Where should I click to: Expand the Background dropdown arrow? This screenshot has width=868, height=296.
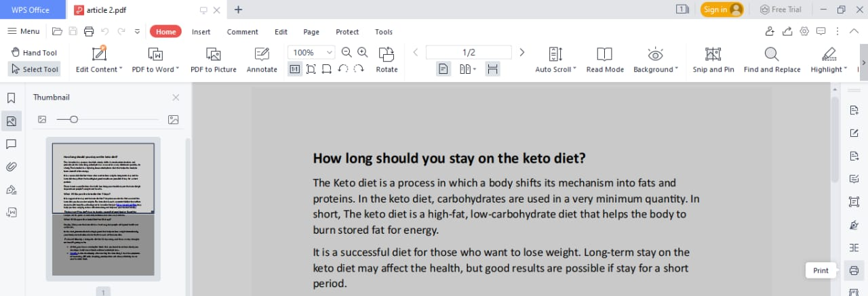(676, 69)
